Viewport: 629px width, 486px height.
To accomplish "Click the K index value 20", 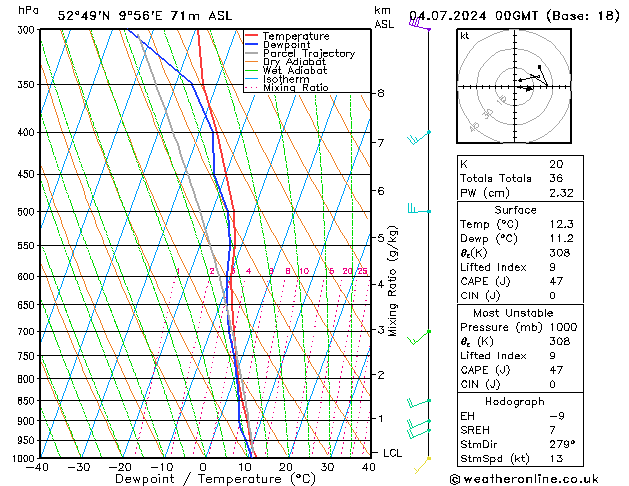I will click(556, 164).
